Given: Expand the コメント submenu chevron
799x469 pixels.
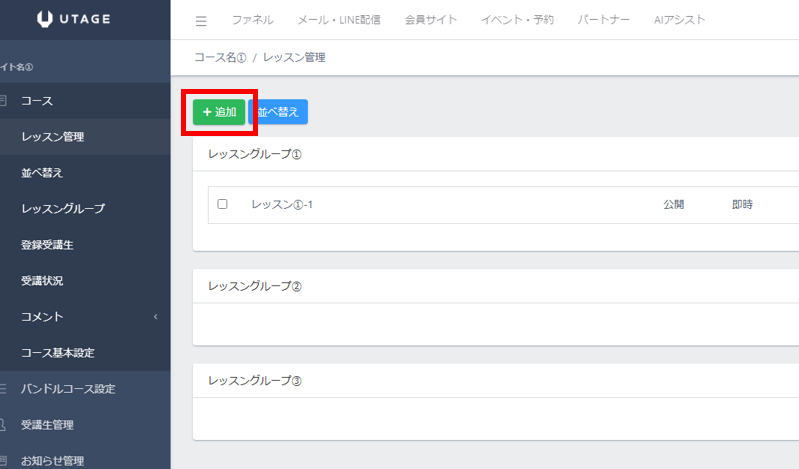Looking at the screenshot, I should click(x=155, y=317).
